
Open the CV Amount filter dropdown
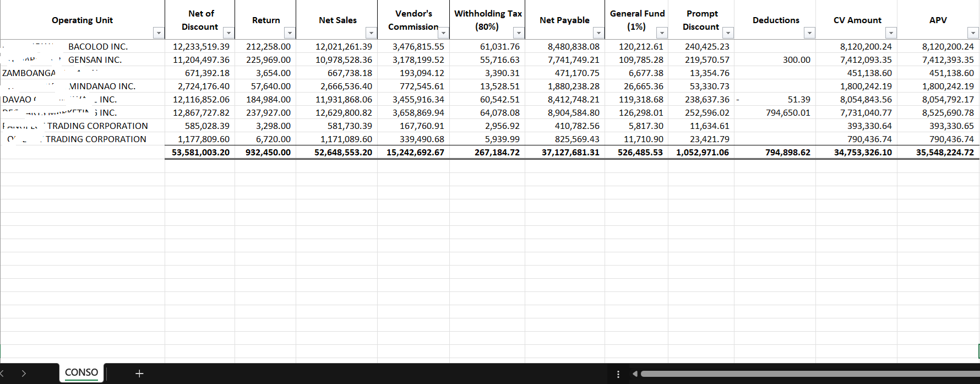pyautogui.click(x=891, y=33)
